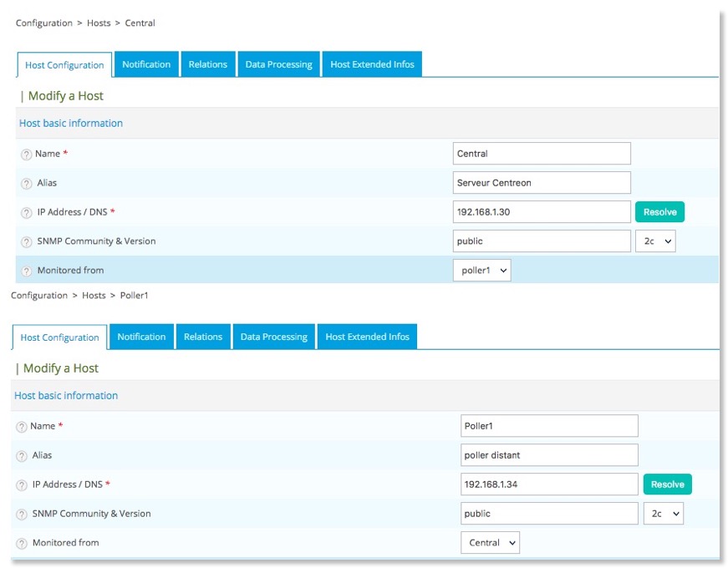Open SNMP version 2c dropdown for Central host
This screenshot has width=728, height=568.
coord(654,241)
